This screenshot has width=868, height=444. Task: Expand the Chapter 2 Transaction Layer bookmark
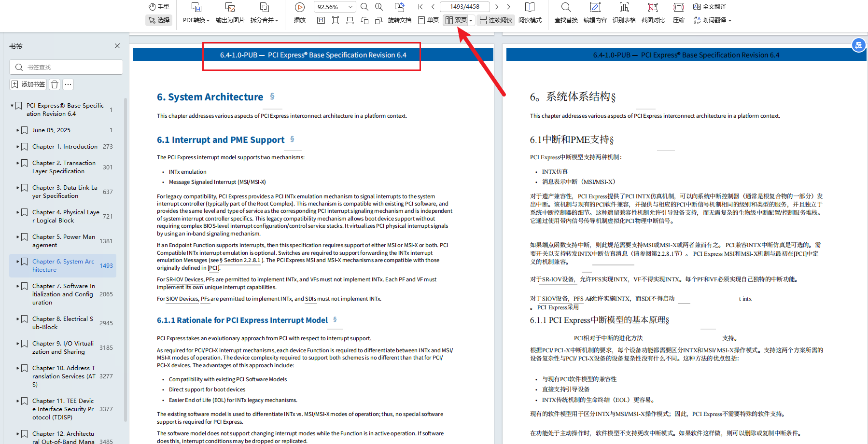18,163
